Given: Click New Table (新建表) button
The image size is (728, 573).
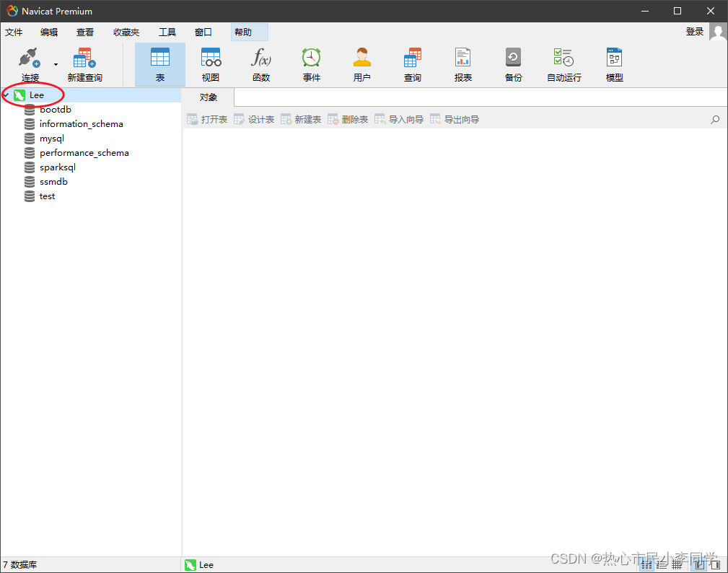Looking at the screenshot, I should pos(301,120).
